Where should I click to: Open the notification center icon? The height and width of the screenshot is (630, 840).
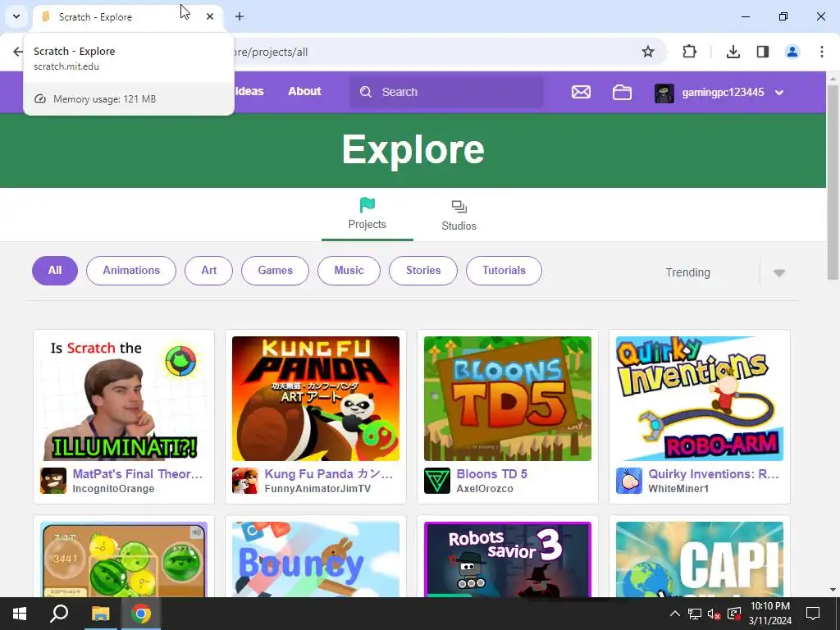pos(813,614)
